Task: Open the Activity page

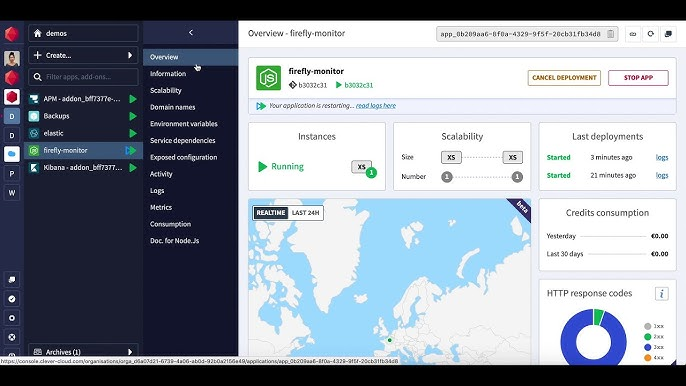Action: (161, 174)
